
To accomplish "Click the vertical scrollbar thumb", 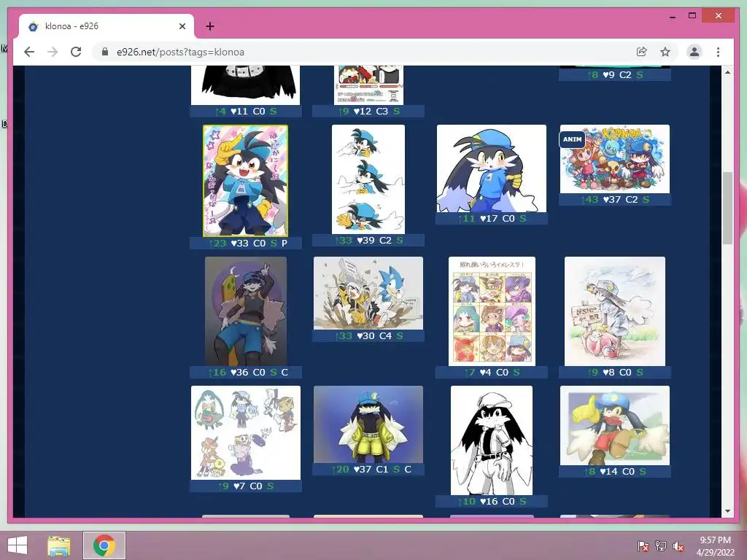I will tap(727, 208).
